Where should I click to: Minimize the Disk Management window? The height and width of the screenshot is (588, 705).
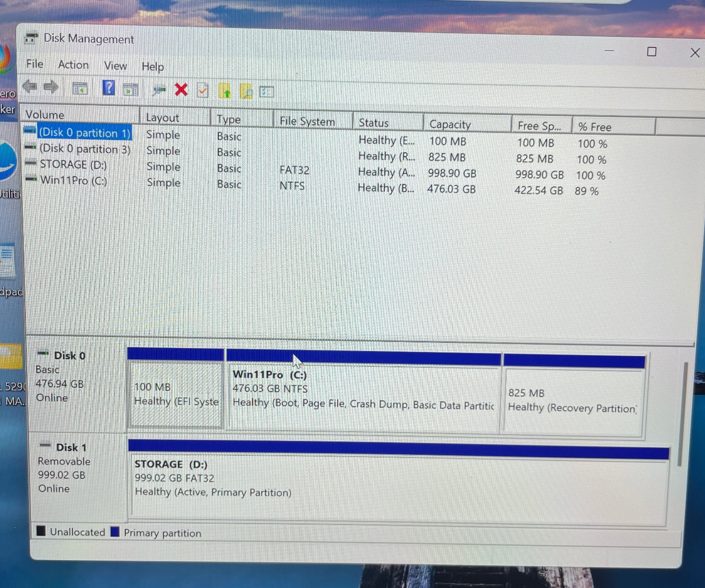click(x=609, y=51)
